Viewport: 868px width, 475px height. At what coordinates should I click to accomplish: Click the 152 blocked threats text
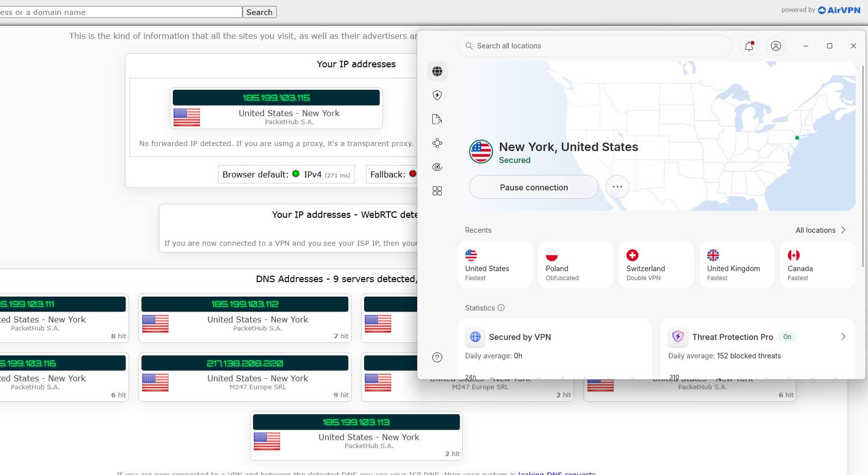[749, 356]
